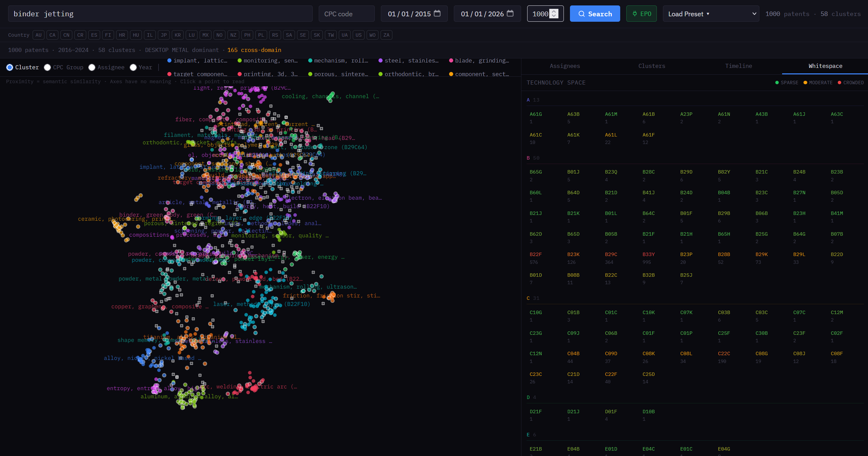Open the B23K cell with 126 patents

tap(583, 258)
